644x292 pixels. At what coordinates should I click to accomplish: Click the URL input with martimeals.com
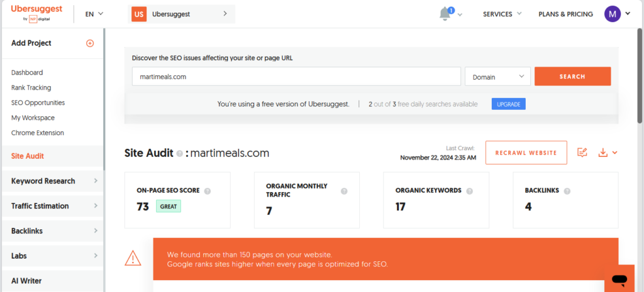tap(296, 77)
